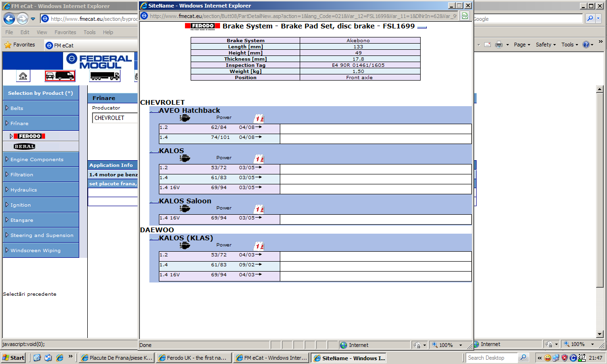This screenshot has height=364, width=607.
Task: Click Internet Explorer quick launch icon
Action: click(x=59, y=358)
